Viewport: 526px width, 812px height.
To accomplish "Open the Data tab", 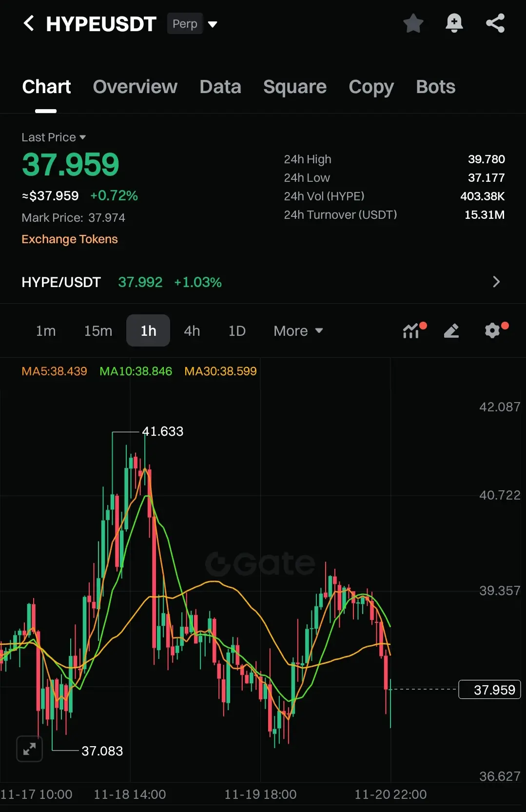I will [x=220, y=87].
